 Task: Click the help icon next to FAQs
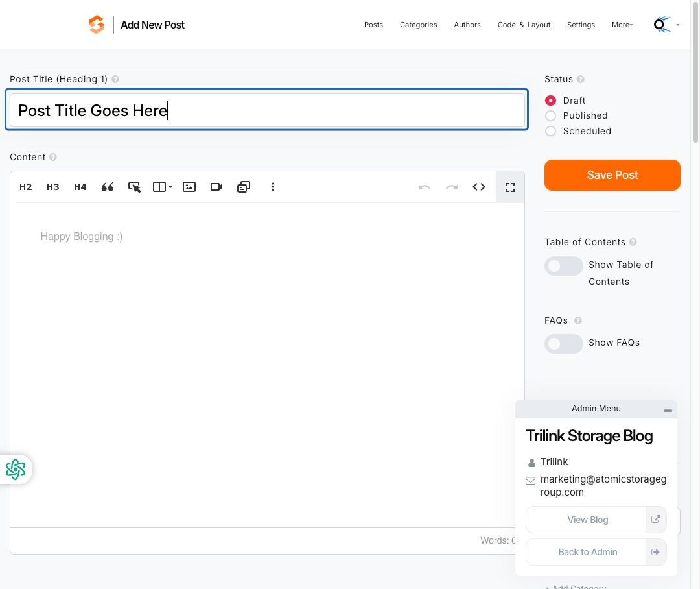tap(577, 320)
